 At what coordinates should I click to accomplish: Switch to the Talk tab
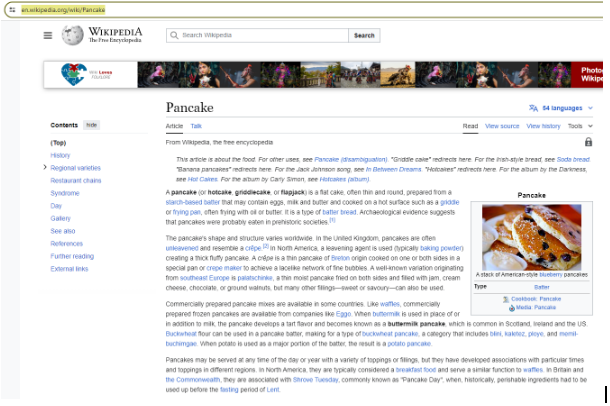coord(196,126)
